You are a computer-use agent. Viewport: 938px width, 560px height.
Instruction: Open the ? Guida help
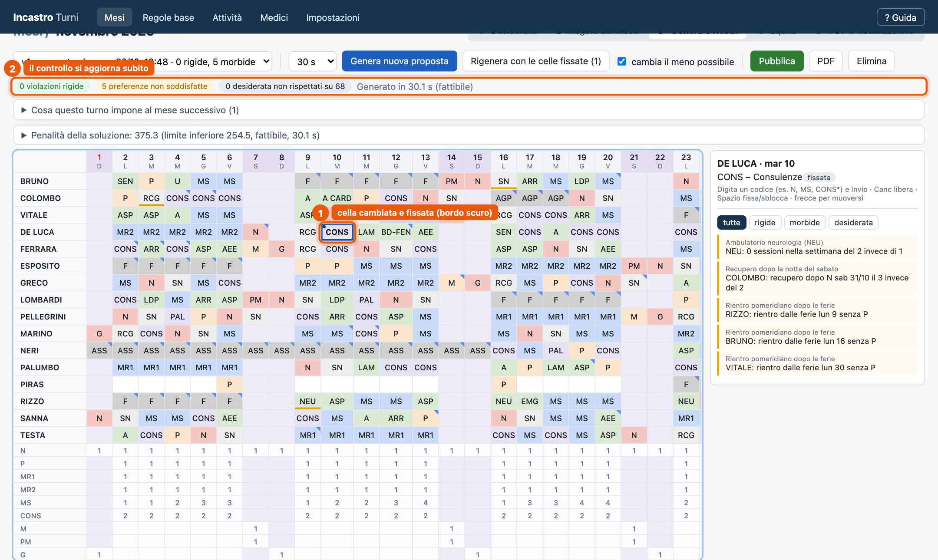pyautogui.click(x=900, y=17)
